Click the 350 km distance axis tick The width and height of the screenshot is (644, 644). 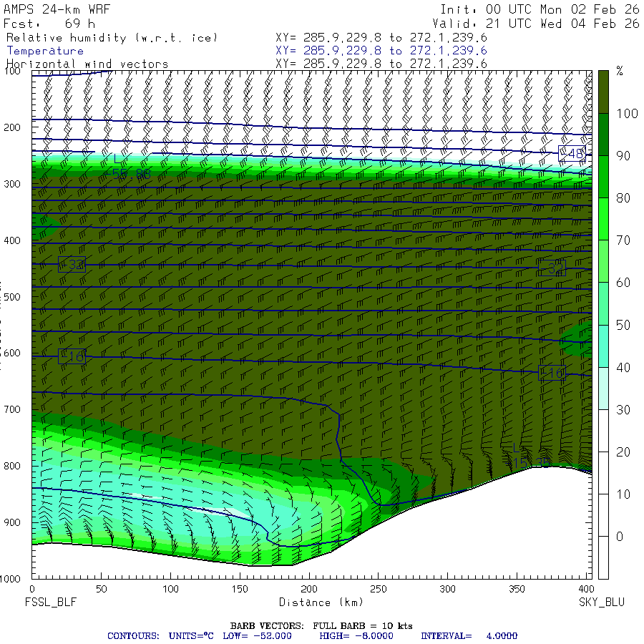[517, 590]
